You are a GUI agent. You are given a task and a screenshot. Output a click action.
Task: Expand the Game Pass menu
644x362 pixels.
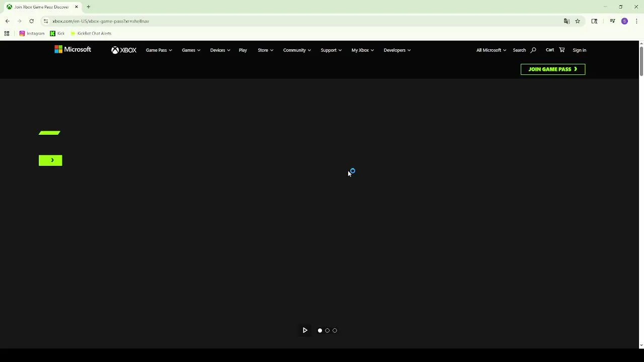159,50
